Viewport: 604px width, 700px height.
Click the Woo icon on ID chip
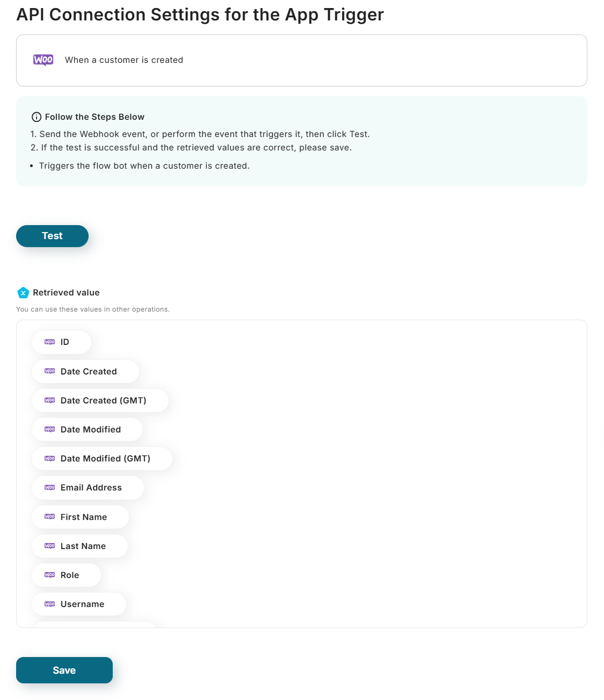[x=50, y=342]
